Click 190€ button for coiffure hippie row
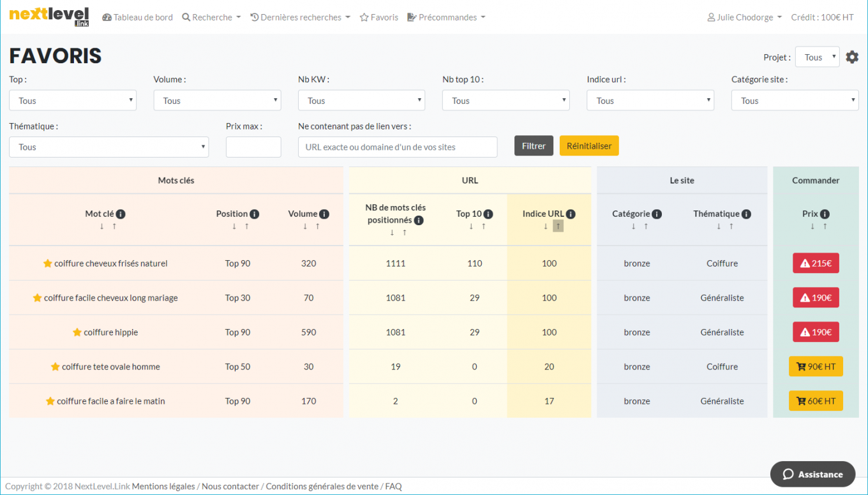This screenshot has width=868, height=495. click(x=816, y=332)
